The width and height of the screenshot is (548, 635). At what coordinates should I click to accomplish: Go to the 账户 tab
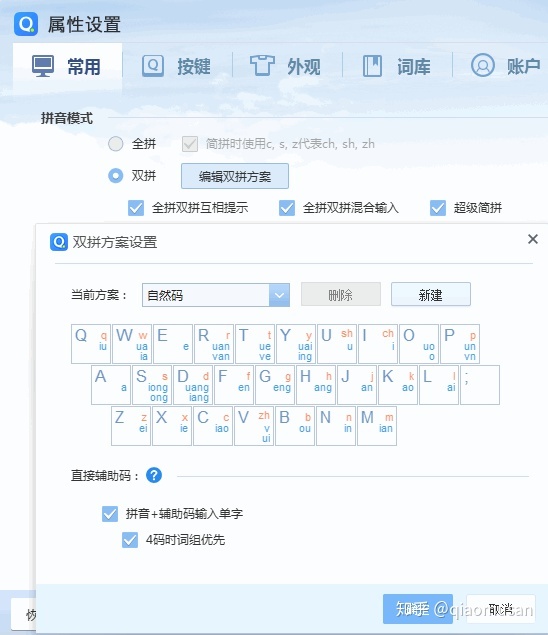pyautogui.click(x=505, y=66)
